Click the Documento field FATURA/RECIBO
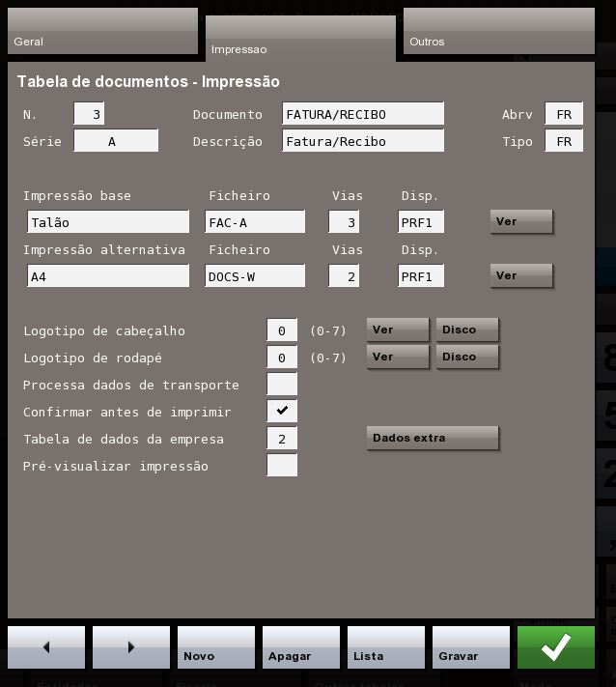The width and height of the screenshot is (616, 687). point(363,114)
